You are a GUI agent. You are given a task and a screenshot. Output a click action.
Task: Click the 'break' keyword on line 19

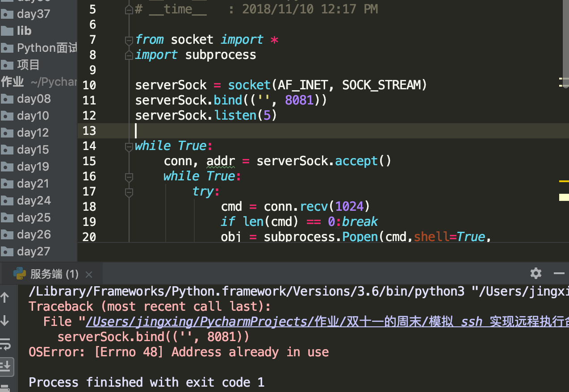(360, 221)
